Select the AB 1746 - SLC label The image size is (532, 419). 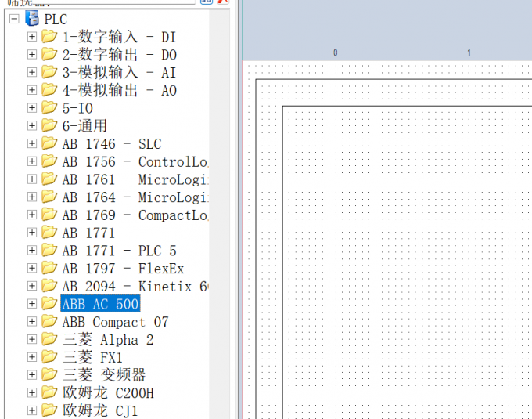tap(112, 144)
